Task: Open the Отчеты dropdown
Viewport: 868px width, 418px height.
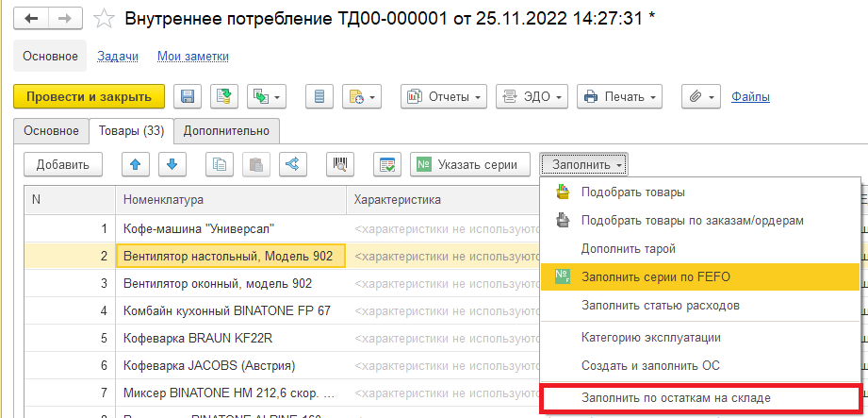Action: coord(444,97)
